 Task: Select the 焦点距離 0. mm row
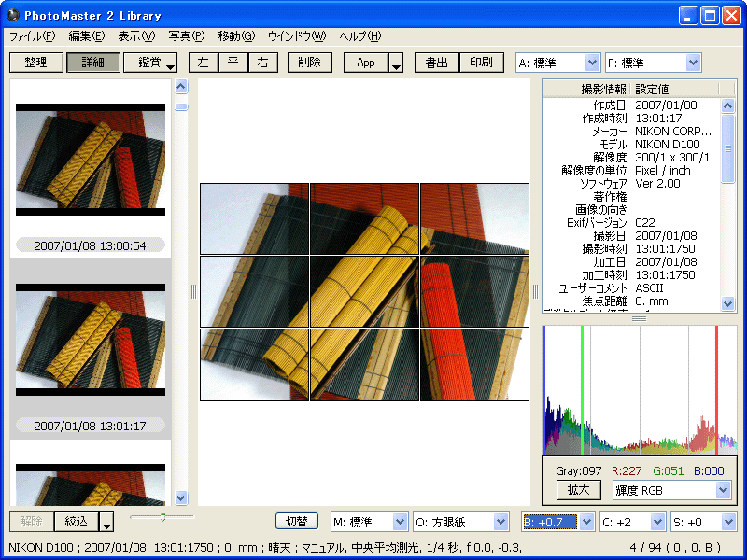pos(632,301)
